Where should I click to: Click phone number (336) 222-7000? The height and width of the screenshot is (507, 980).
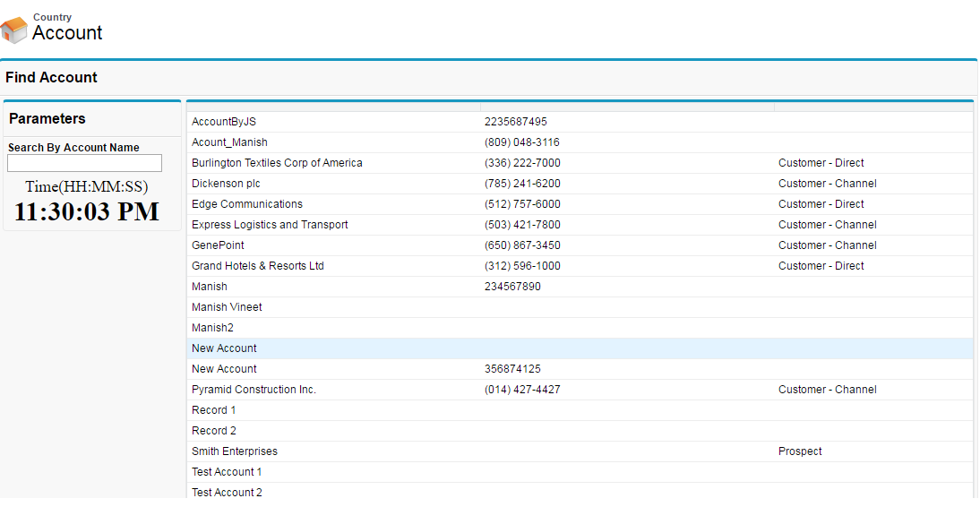[x=522, y=163]
